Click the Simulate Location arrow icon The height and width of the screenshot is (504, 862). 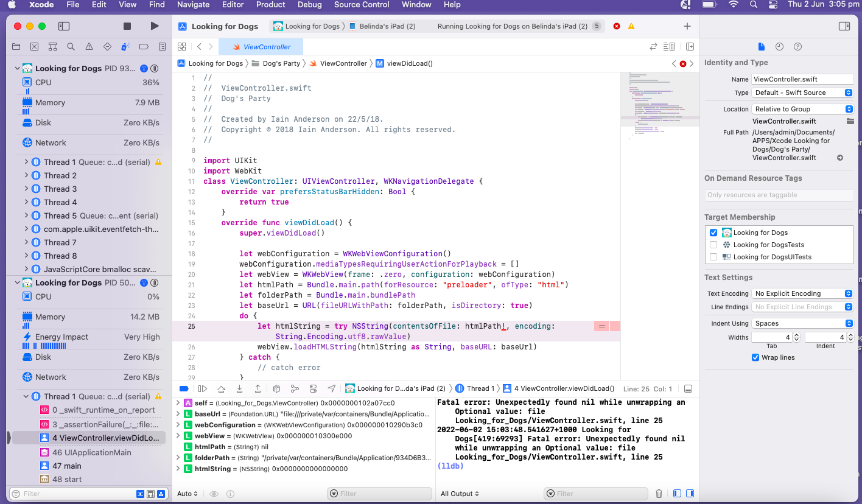(x=331, y=388)
